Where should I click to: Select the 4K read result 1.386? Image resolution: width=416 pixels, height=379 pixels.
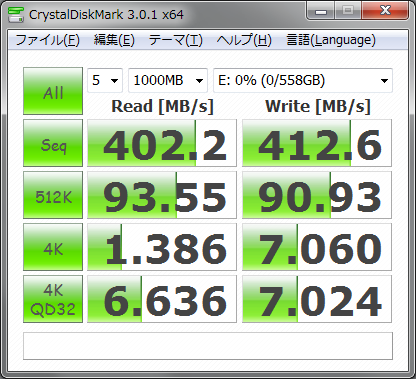162,247
